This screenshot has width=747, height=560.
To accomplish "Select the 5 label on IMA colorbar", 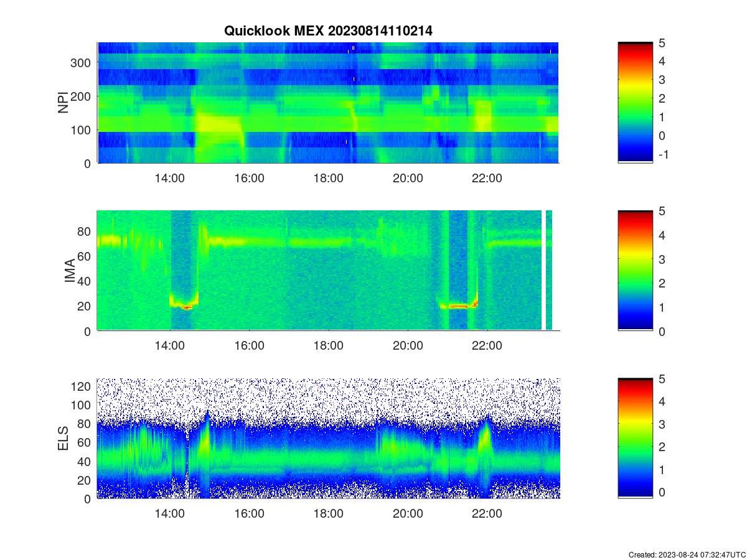I will (661, 211).
